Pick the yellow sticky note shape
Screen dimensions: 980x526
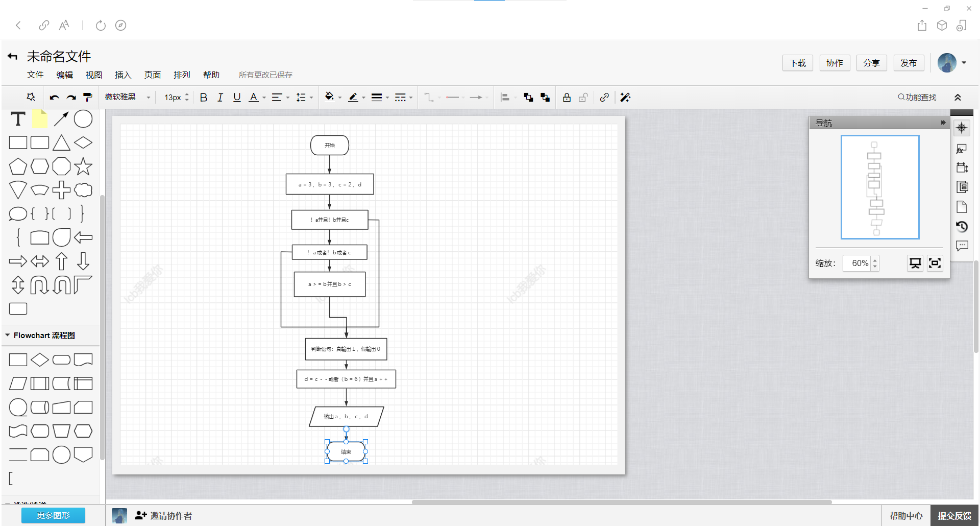point(40,119)
